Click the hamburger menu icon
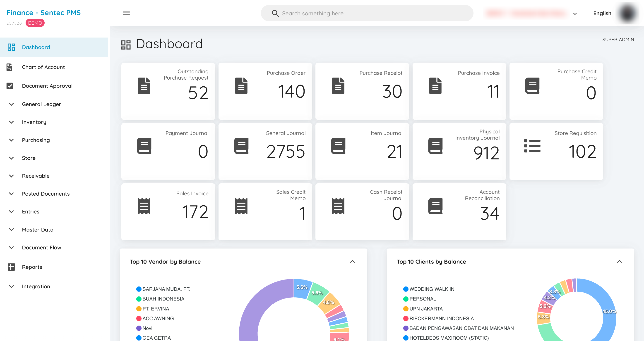The height and width of the screenshot is (341, 644). [x=126, y=13]
